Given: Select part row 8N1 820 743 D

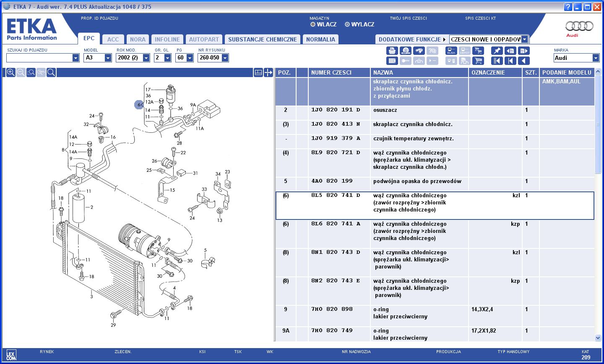Looking at the screenshot, I should click(435, 263).
